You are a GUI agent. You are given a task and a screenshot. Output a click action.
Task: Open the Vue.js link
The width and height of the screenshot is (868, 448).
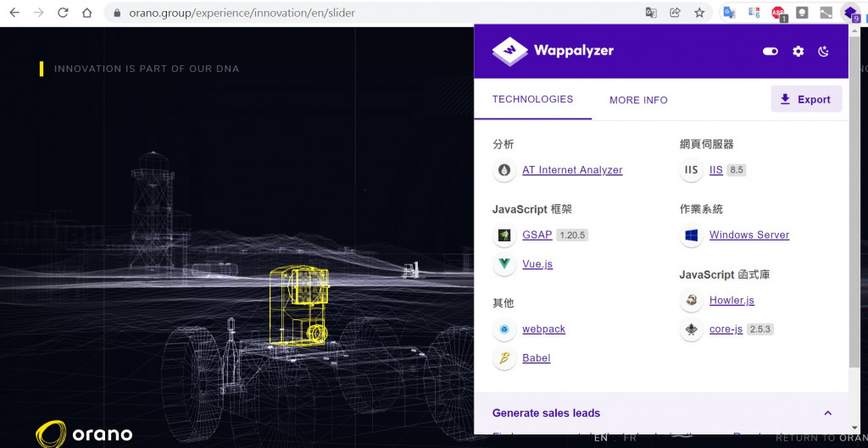pyautogui.click(x=537, y=264)
